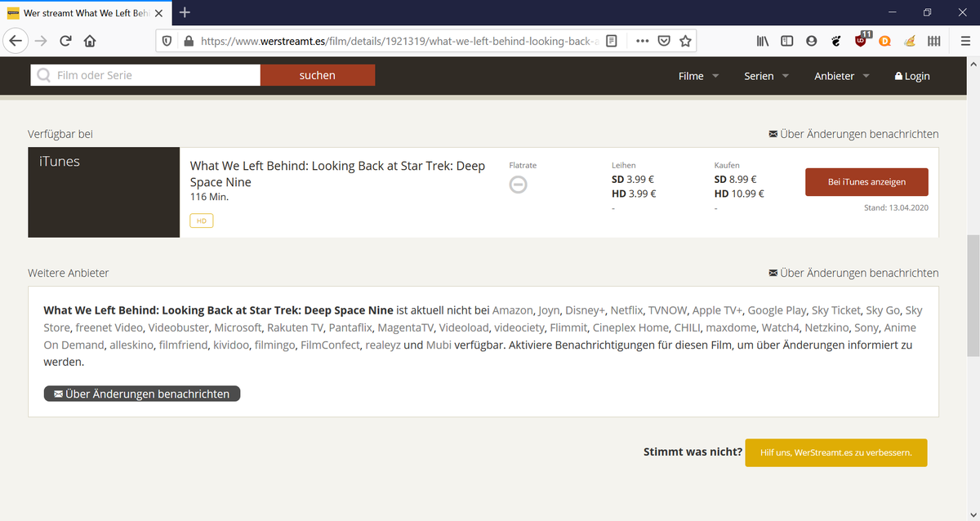Open the uBlock Origin extension
Image resolution: width=980 pixels, height=521 pixels.
[x=862, y=40]
